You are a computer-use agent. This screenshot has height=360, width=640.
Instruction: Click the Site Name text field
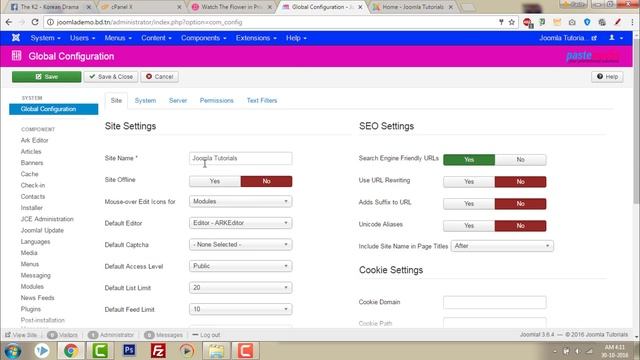pyautogui.click(x=240, y=158)
